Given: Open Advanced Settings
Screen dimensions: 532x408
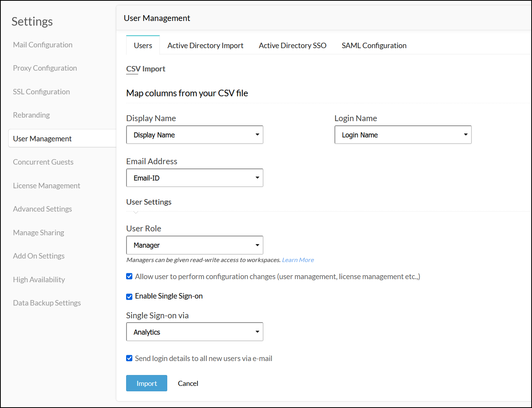Looking at the screenshot, I should [42, 209].
